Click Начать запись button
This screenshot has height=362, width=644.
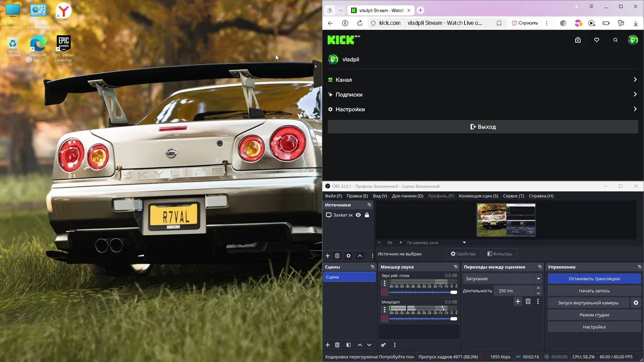pos(594,291)
